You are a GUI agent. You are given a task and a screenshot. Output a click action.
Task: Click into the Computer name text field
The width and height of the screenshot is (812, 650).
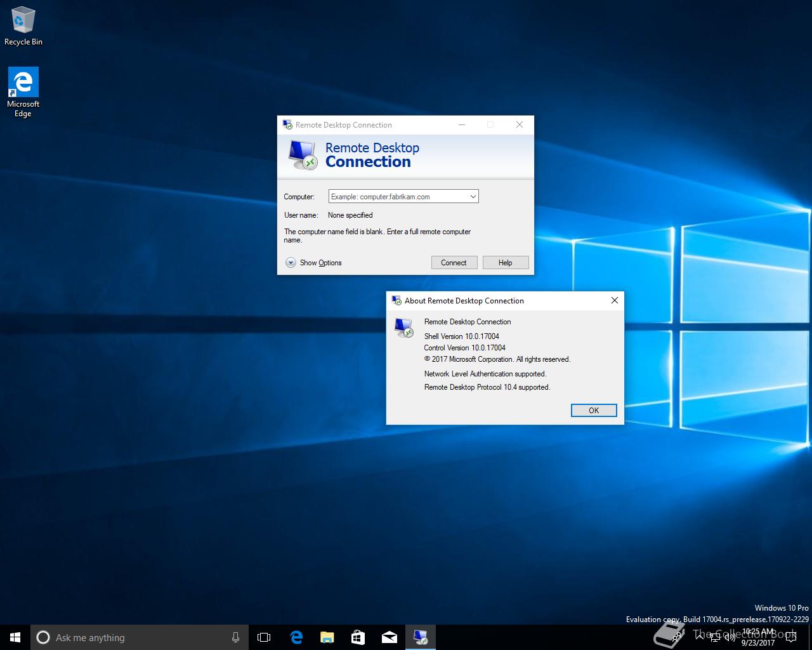tap(397, 197)
